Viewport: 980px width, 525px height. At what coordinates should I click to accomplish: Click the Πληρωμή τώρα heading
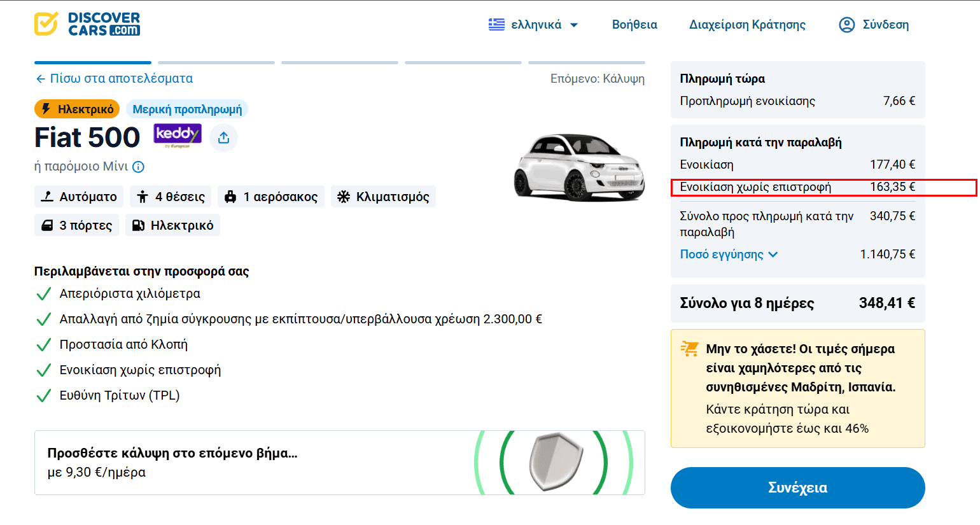[x=722, y=78]
